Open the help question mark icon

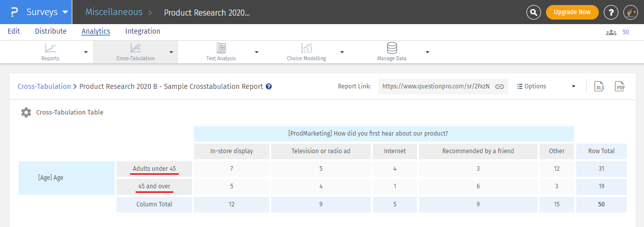(611, 12)
